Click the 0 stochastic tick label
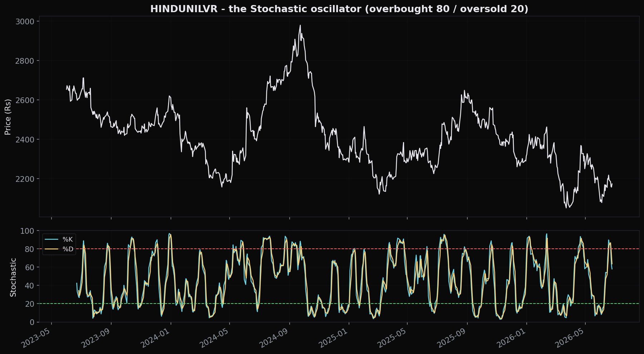Image resolution: width=644 pixels, height=354 pixels. [33, 322]
